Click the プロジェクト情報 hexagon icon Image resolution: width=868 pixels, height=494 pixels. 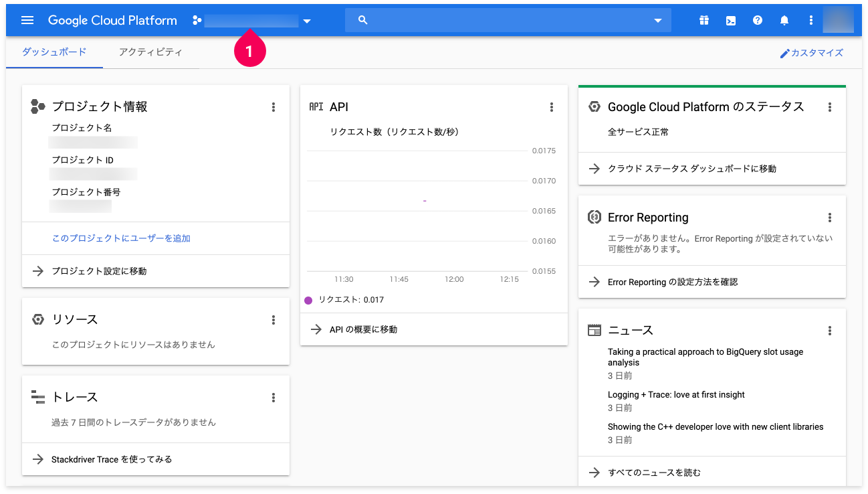[x=38, y=106]
